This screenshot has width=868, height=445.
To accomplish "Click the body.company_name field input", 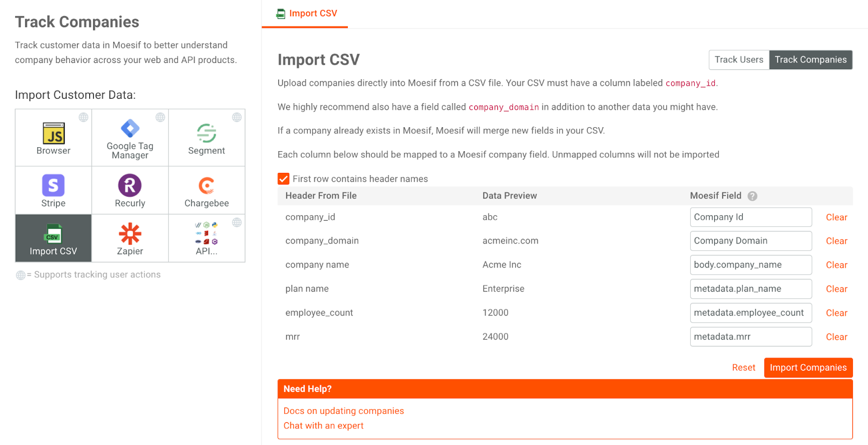I will pyautogui.click(x=751, y=265).
